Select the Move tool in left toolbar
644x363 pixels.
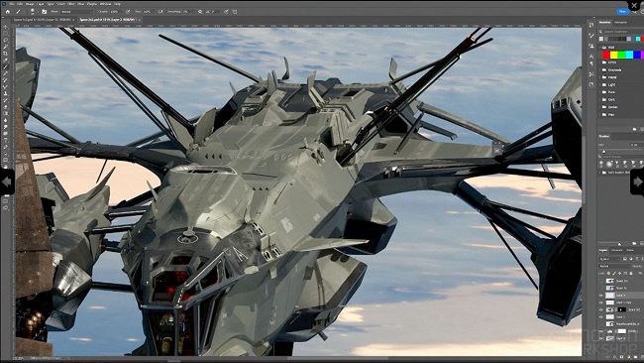click(5, 27)
